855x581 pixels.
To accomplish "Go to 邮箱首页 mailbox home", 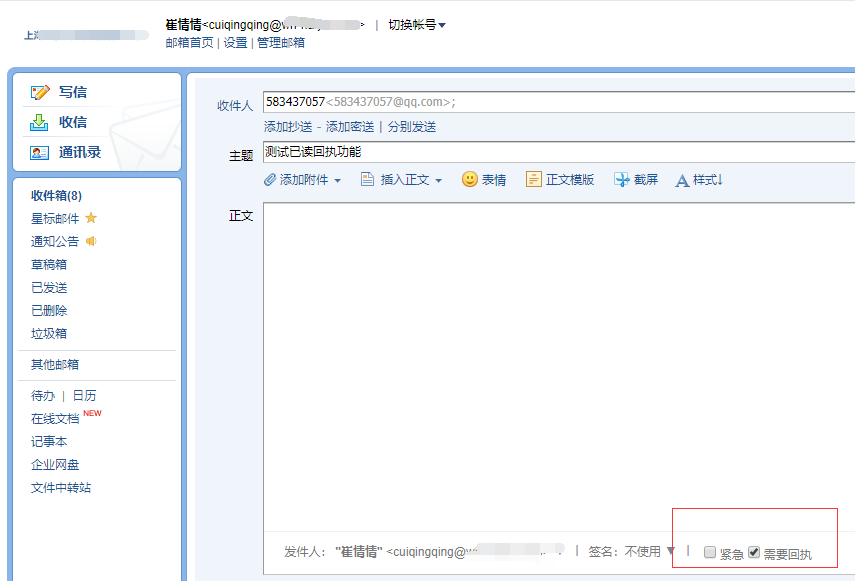I will click(x=188, y=43).
